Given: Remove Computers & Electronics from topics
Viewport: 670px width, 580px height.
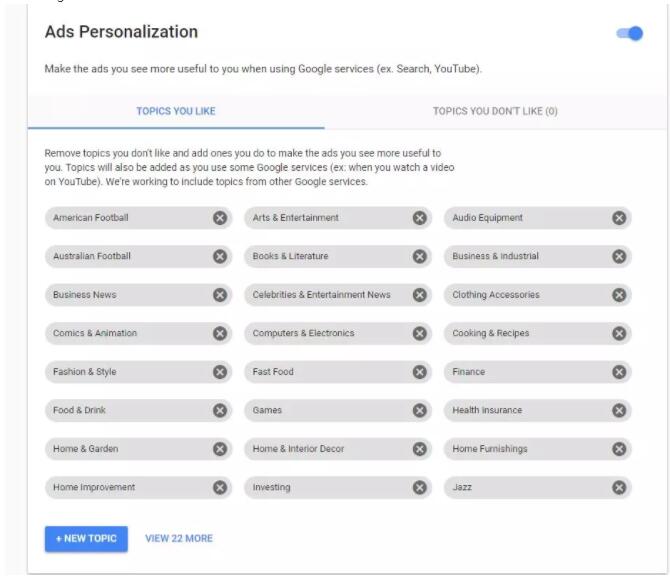Looking at the screenshot, I should pos(420,333).
